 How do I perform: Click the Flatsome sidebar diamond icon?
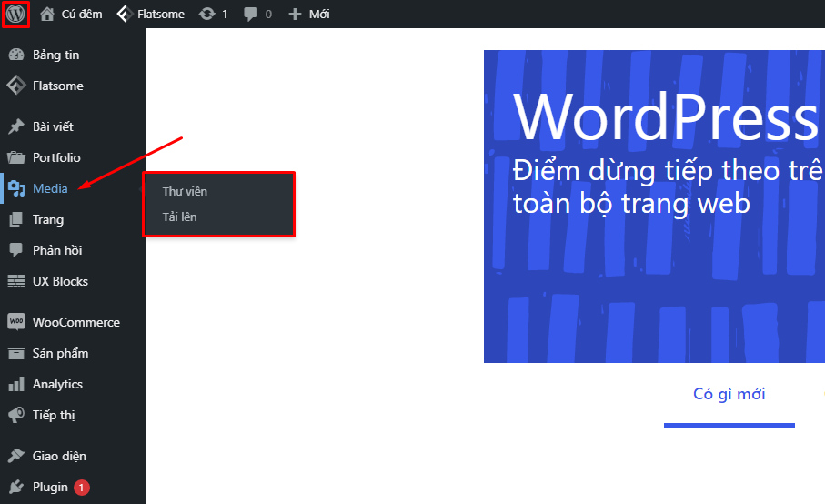16,86
